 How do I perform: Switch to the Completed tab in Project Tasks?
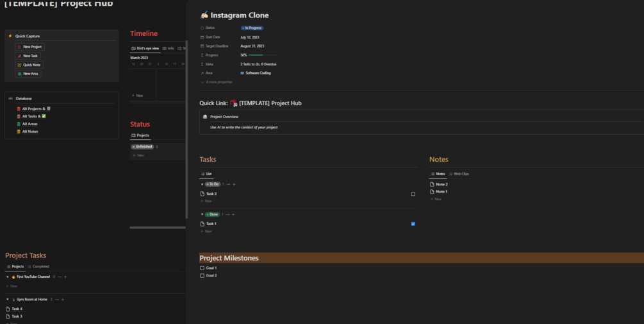(x=38, y=266)
